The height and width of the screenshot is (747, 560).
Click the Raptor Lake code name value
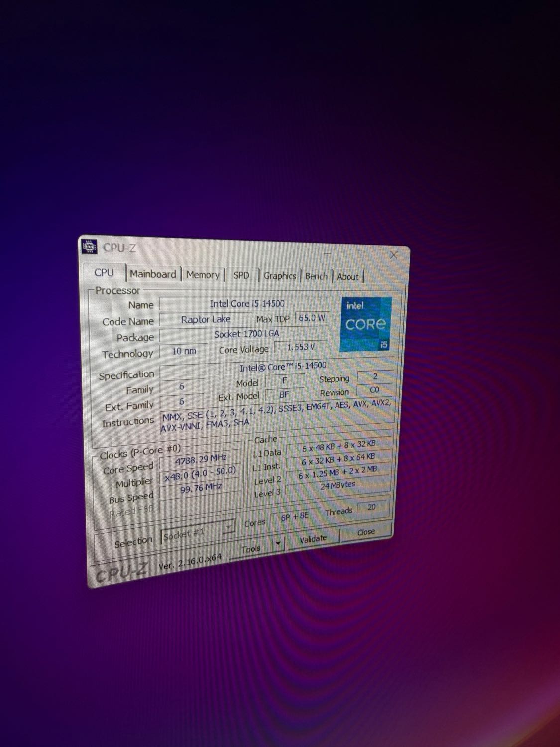pyautogui.click(x=205, y=319)
